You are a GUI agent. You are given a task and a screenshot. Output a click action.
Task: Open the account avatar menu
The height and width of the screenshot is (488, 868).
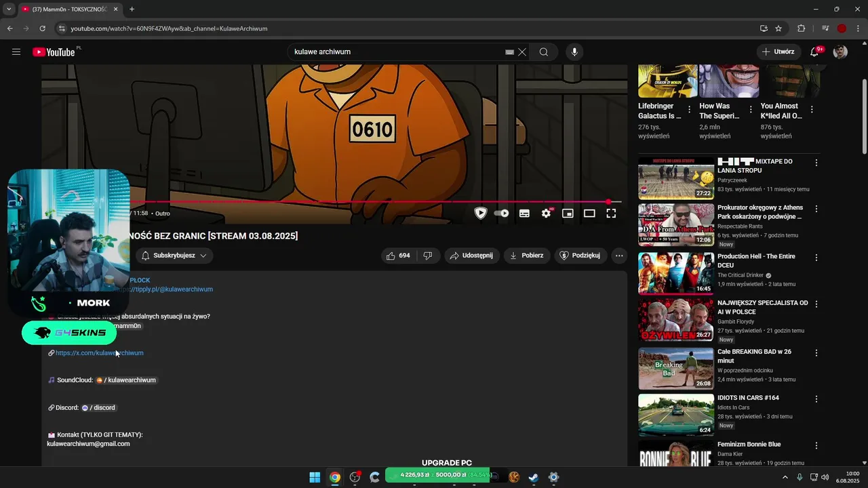coord(840,52)
